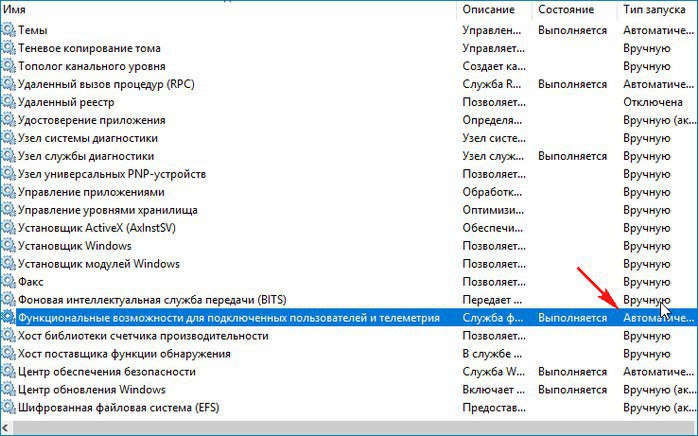Select the Темы service name
This screenshot has width=698, height=436.
click(32, 30)
